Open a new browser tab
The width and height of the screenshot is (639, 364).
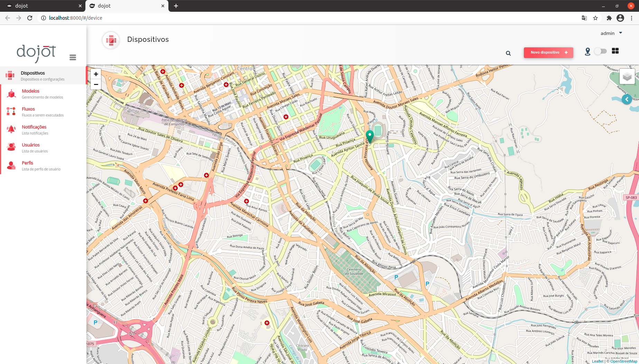pos(176,6)
